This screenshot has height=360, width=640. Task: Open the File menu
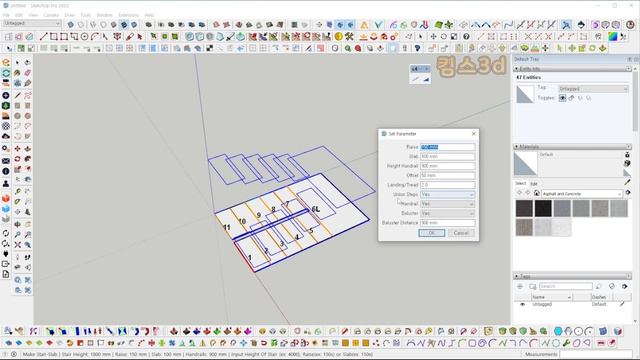click(6, 15)
